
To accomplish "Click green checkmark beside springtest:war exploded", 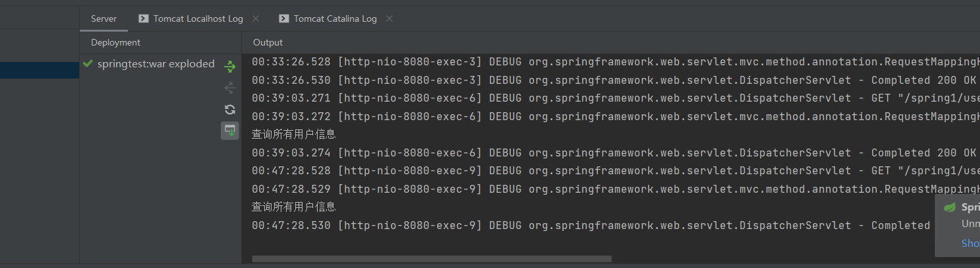I will 88,64.
